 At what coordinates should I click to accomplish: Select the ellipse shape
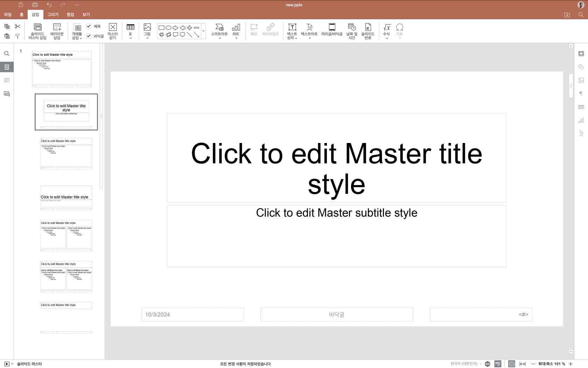click(x=168, y=28)
